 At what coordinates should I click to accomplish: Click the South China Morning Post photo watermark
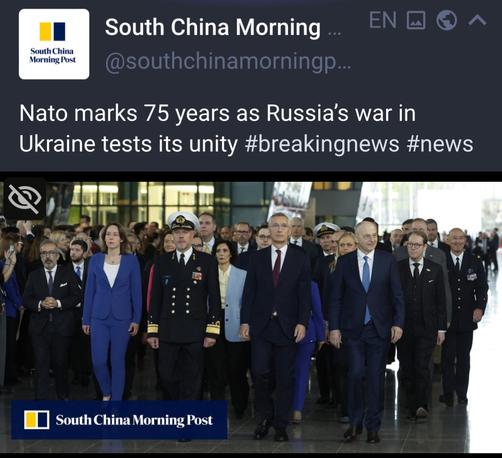click(x=119, y=420)
